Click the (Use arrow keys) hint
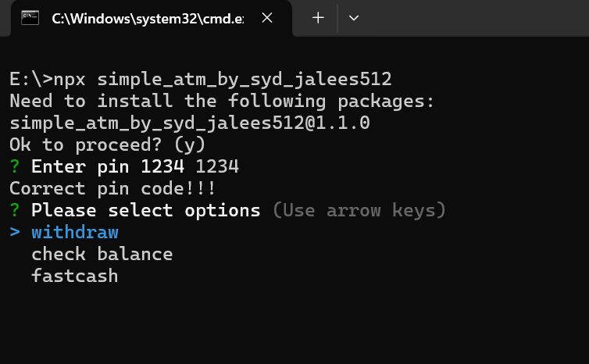This screenshot has width=589, height=364. tap(359, 210)
